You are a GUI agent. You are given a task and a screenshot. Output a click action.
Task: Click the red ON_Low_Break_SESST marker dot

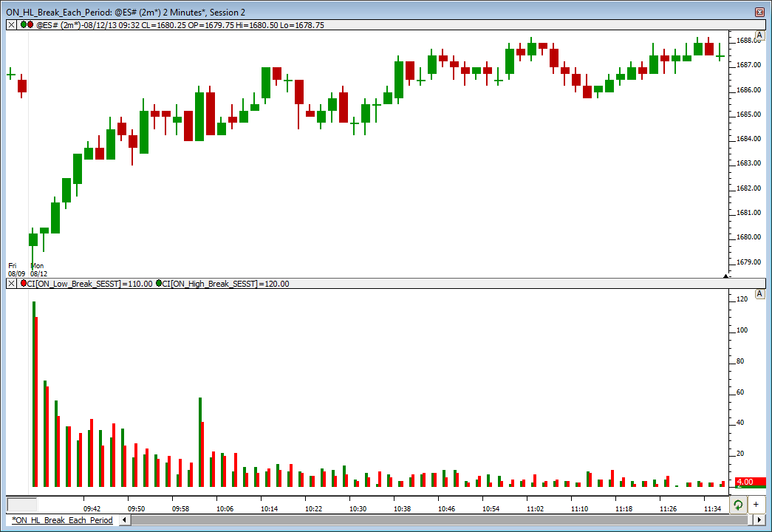[23, 284]
